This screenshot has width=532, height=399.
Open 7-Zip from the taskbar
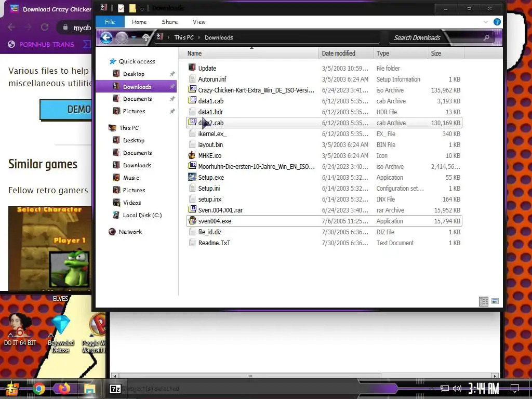115,389
